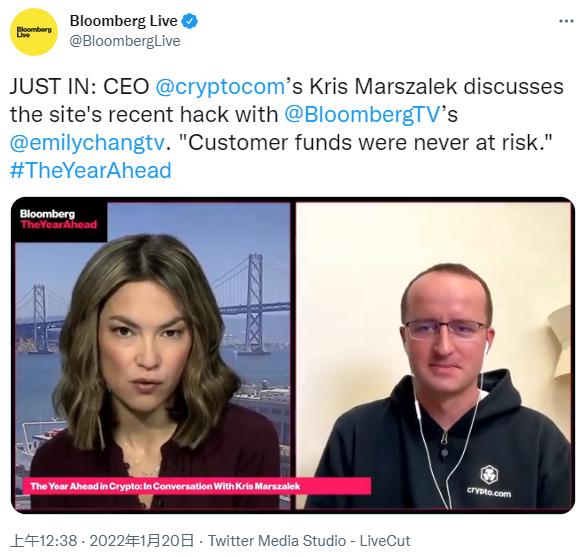Viewport: 588px width, 557px height.
Task: Open the @cryptocom mention
Action: [220, 87]
